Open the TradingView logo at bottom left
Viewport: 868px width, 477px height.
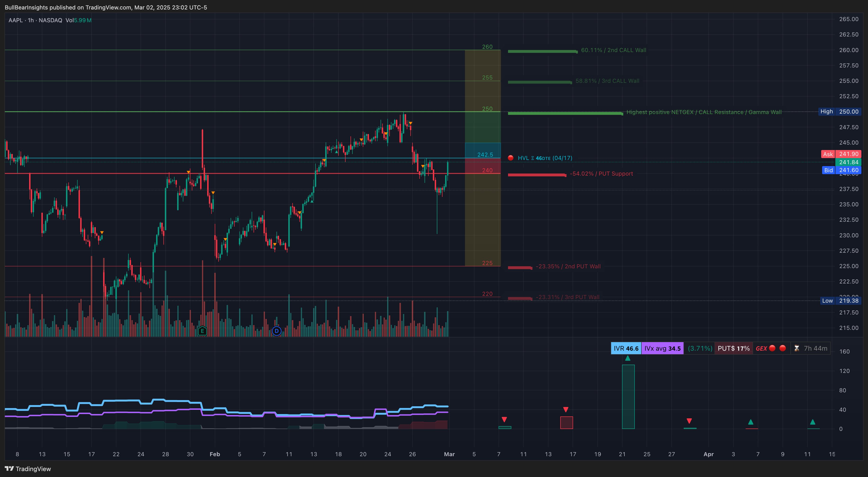[x=28, y=468]
